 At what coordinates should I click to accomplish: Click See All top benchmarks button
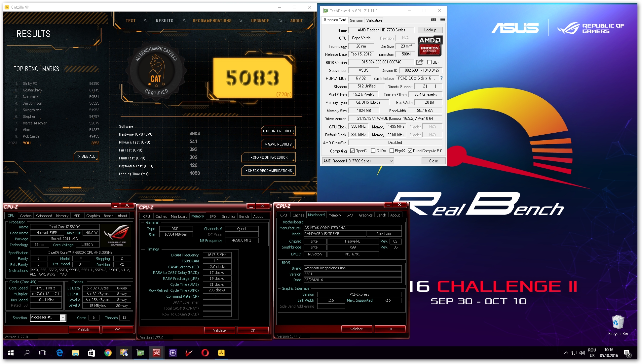click(86, 156)
